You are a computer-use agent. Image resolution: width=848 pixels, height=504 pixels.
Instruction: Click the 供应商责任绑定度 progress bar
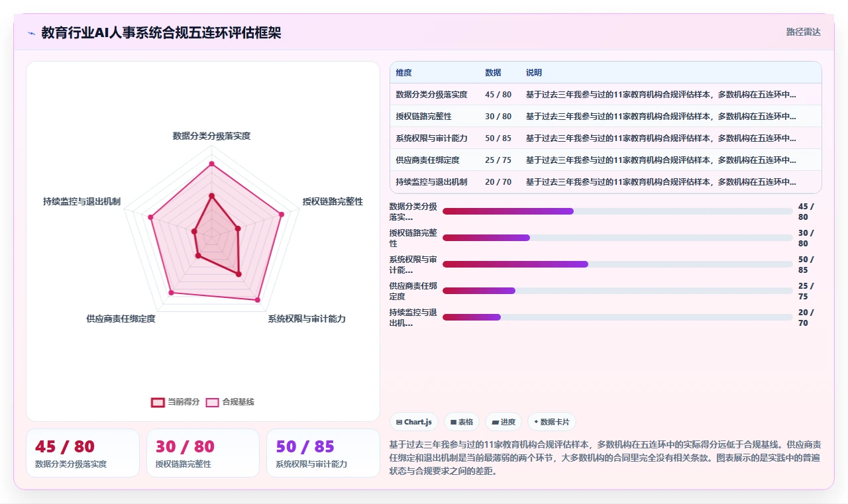617,291
